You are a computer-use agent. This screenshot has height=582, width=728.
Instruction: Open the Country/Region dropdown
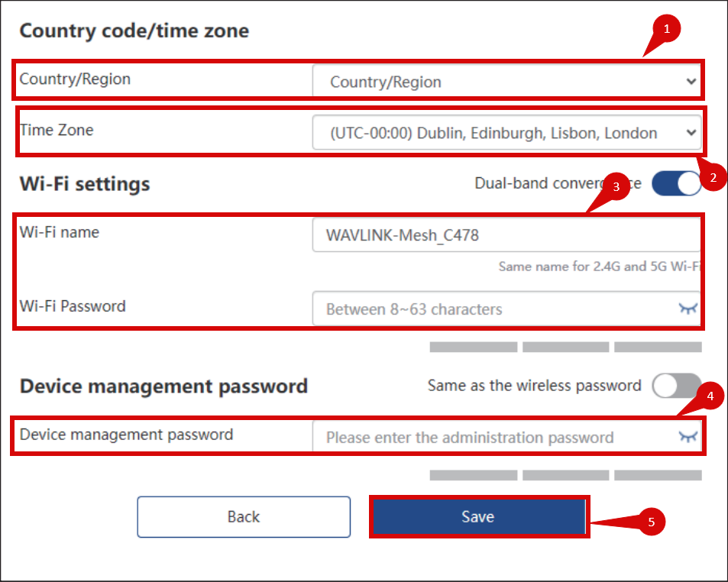506,82
